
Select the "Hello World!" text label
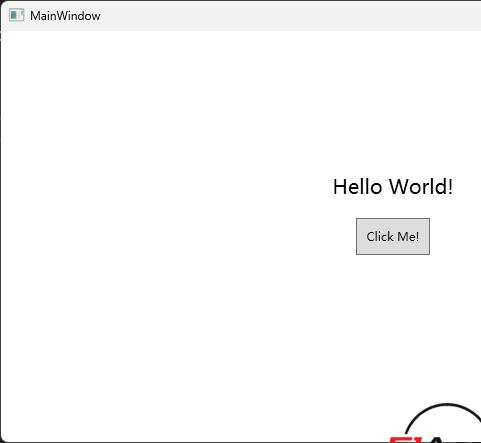click(393, 187)
